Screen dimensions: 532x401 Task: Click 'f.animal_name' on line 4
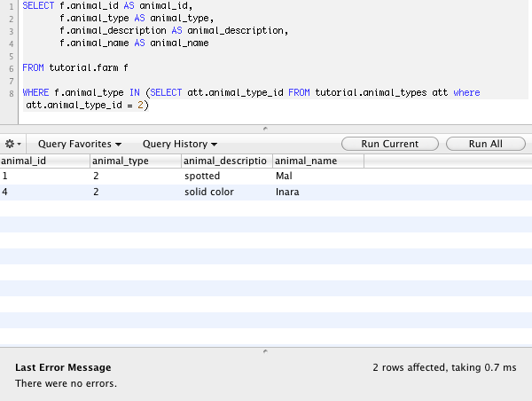[94, 43]
